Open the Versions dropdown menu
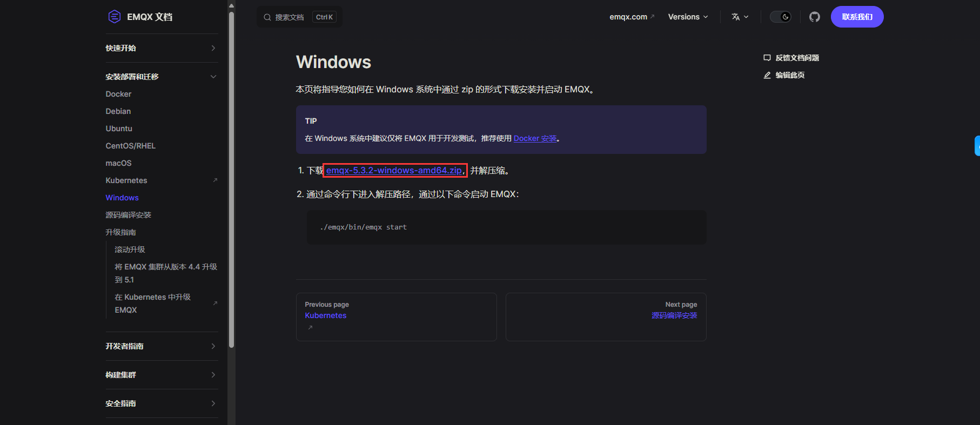Image resolution: width=980 pixels, height=425 pixels. click(x=688, y=17)
